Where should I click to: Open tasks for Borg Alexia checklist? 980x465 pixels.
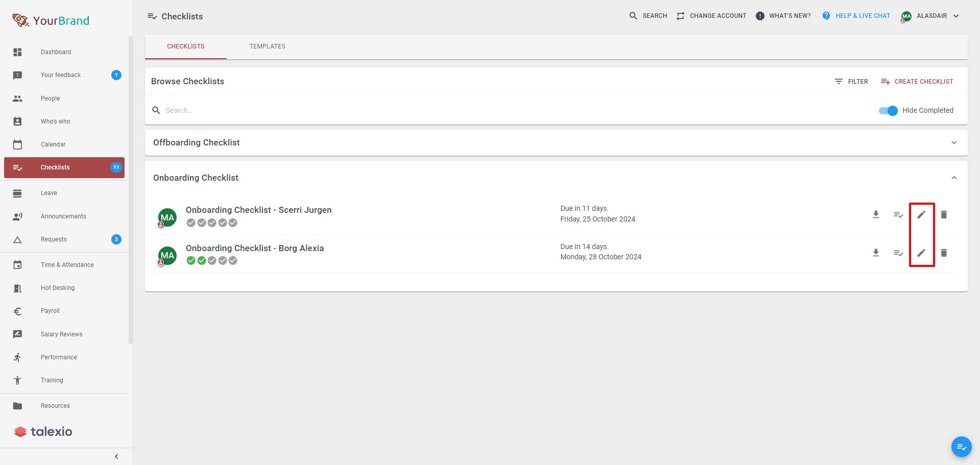click(898, 253)
